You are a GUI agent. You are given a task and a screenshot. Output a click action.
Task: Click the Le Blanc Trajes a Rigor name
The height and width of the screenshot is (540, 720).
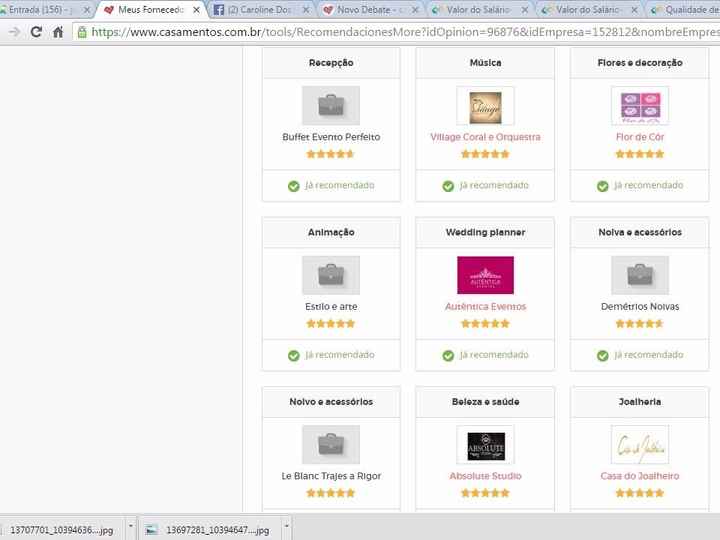331,476
